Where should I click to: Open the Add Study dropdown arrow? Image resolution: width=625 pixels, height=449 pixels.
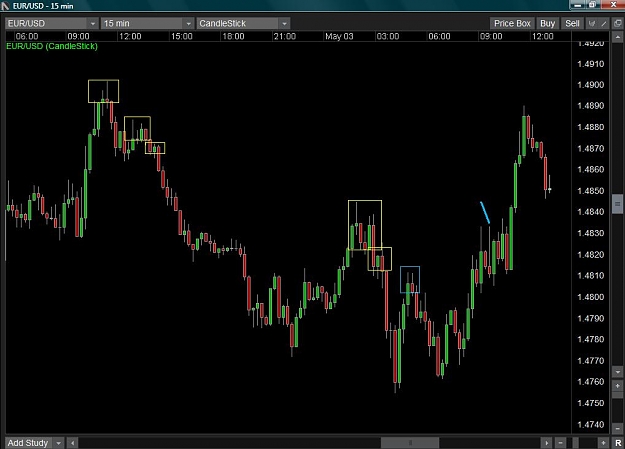click(x=58, y=443)
